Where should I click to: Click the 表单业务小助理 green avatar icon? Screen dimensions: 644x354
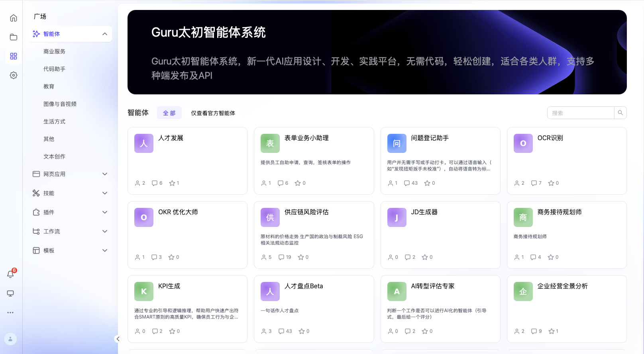270,143
